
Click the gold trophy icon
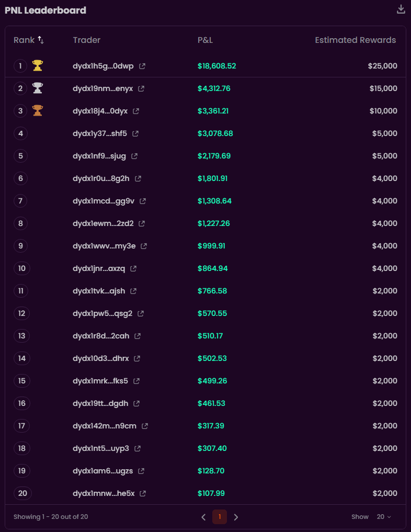pos(37,66)
